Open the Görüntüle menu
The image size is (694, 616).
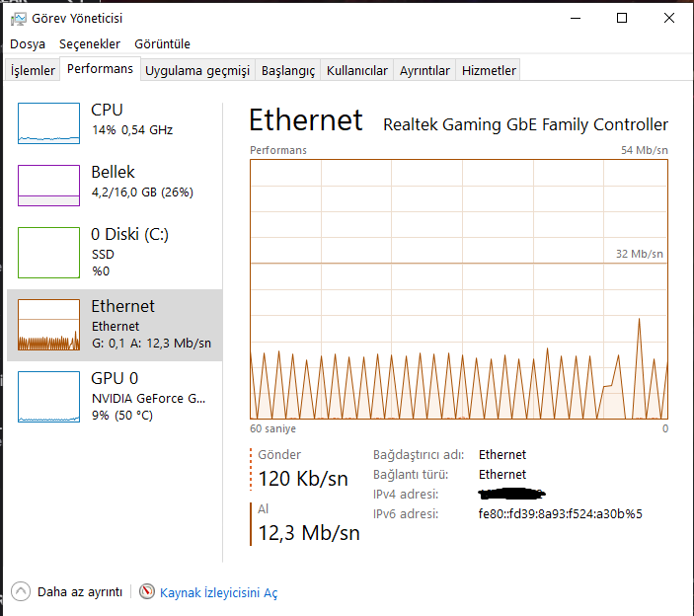pyautogui.click(x=162, y=44)
